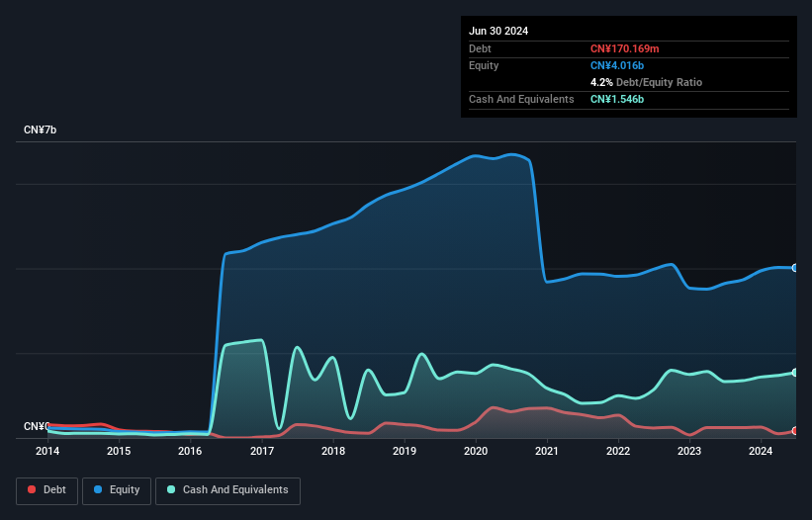This screenshot has height=520, width=812.
Task: Click the Cash And Equivalents endpoint marker
Action: (x=795, y=373)
